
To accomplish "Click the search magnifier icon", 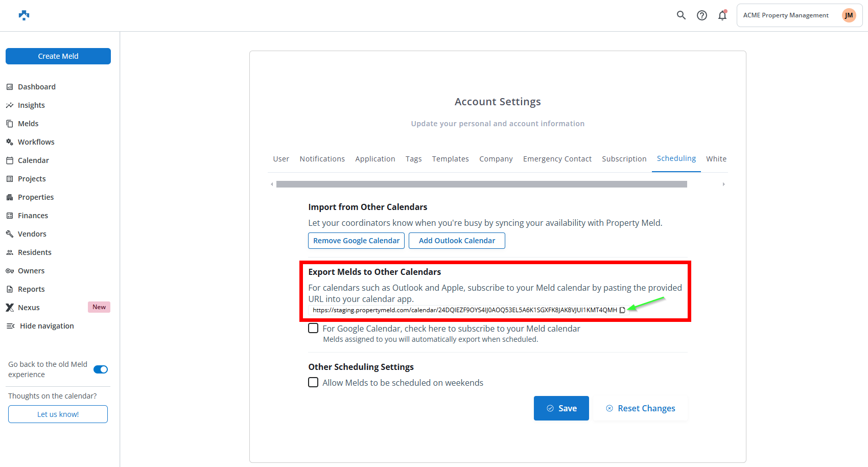I will point(681,15).
